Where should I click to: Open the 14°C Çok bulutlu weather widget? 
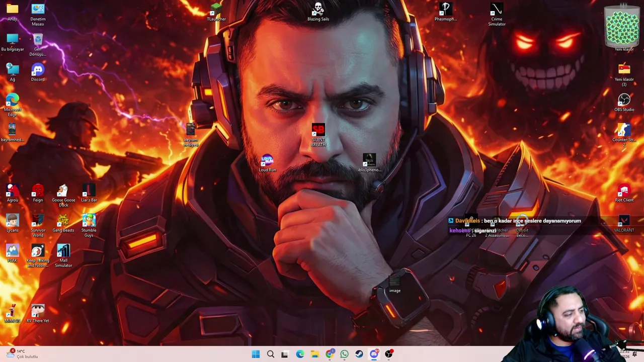pyautogui.click(x=23, y=354)
